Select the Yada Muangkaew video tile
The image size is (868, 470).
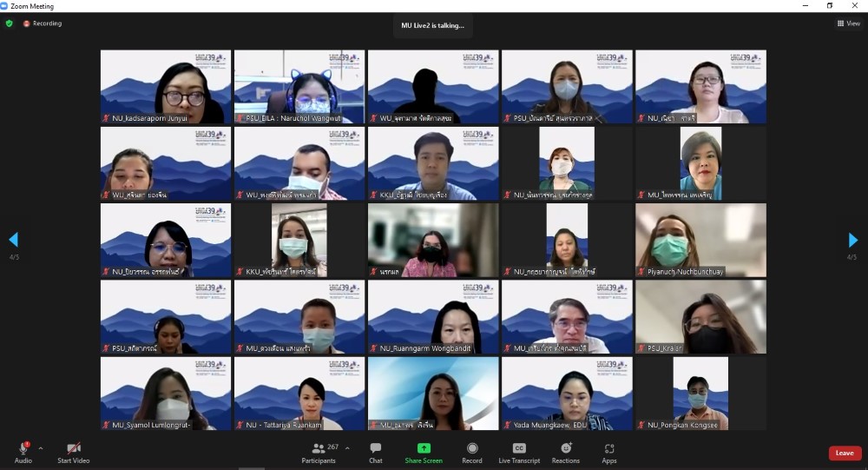pyautogui.click(x=566, y=394)
